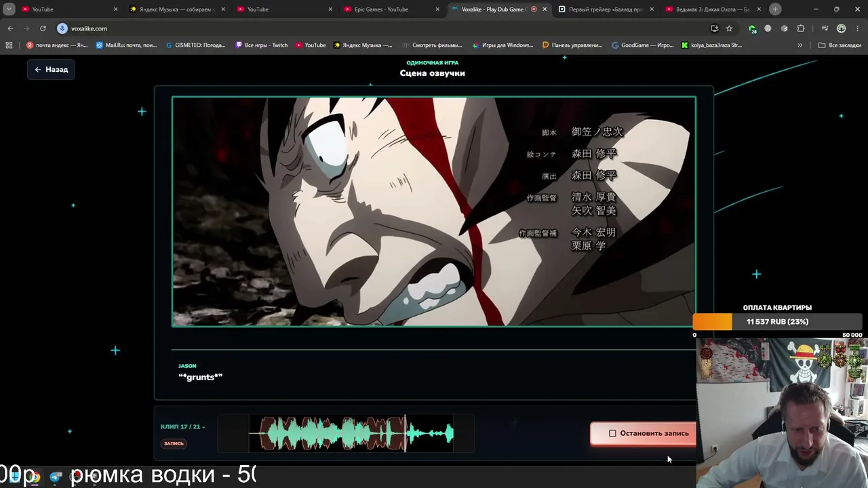This screenshot has width=868, height=488.
Task: Open the GoodGame bookmark
Action: point(642,45)
